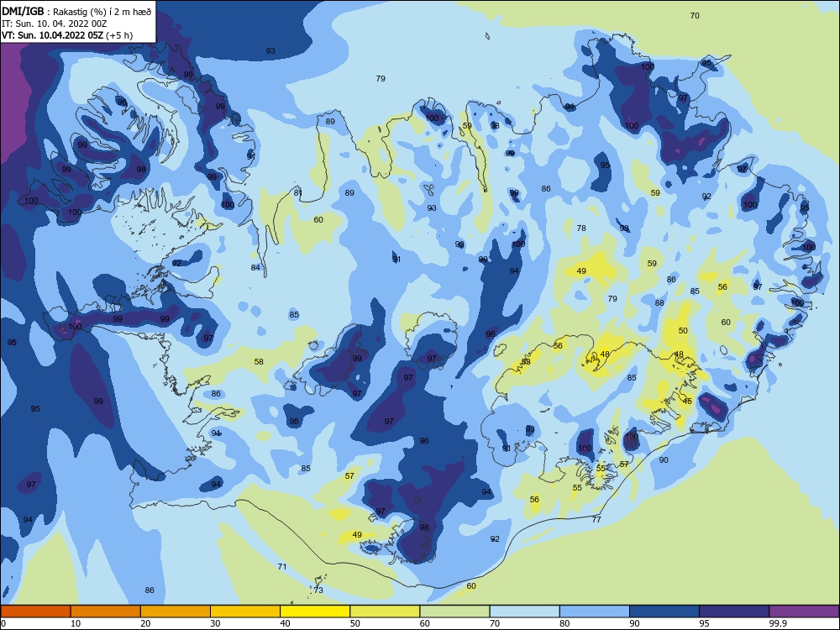Click the legend tick label '30'
This screenshot has width=840, height=630.
pos(215,623)
